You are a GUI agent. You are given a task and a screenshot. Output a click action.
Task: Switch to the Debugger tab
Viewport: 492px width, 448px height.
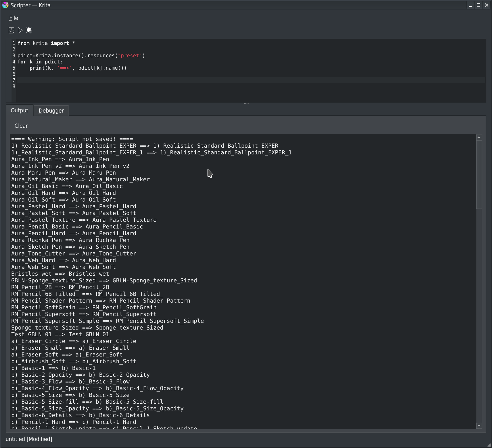point(51,111)
